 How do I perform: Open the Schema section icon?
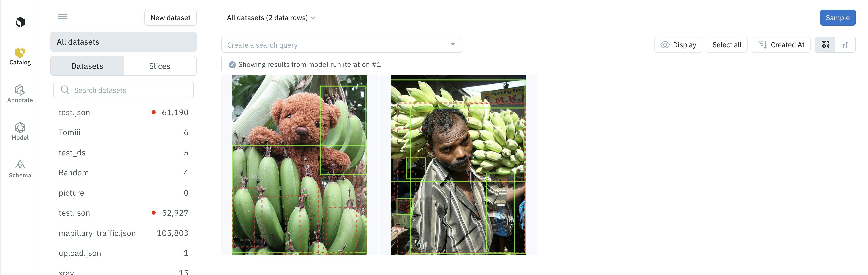[20, 164]
